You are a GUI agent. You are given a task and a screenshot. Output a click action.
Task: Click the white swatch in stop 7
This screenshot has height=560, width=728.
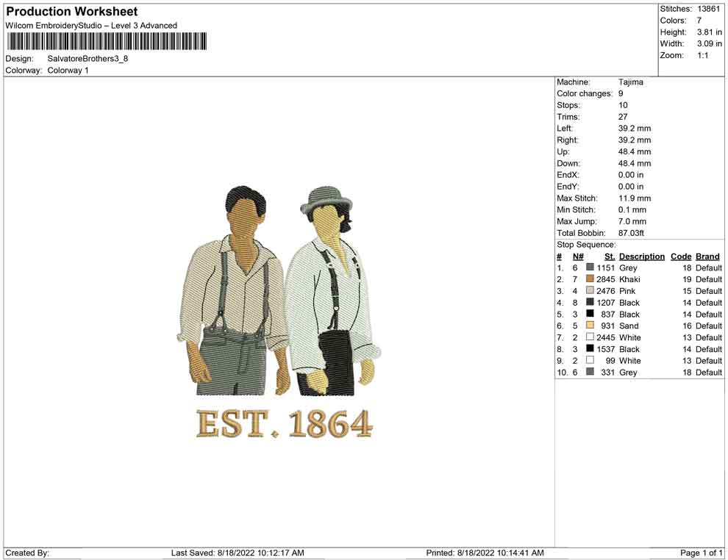click(x=590, y=337)
